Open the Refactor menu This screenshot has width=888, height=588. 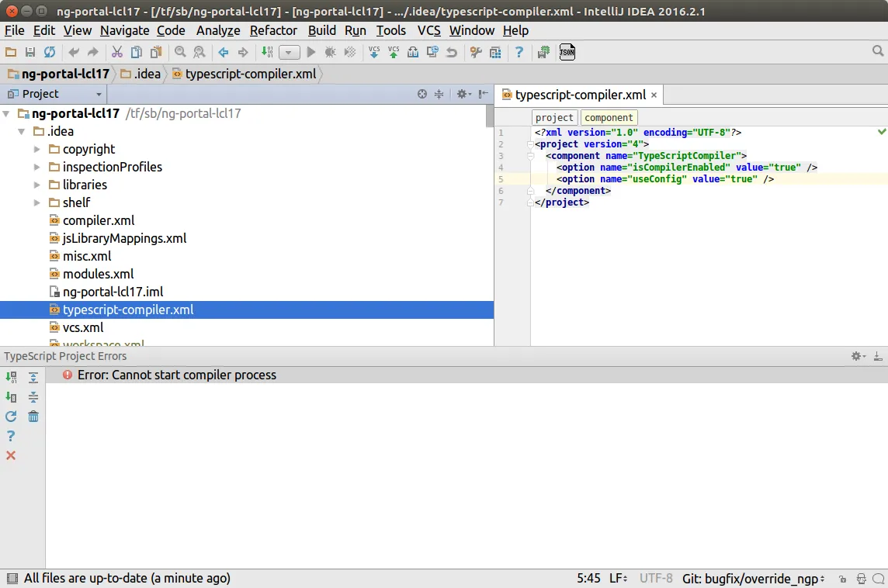[x=273, y=30]
